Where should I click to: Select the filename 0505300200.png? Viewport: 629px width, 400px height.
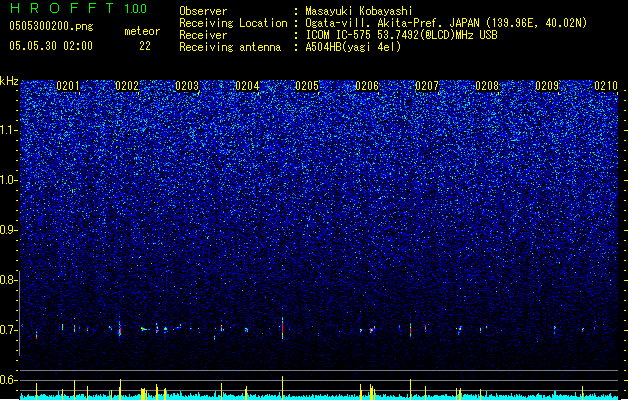[51, 26]
